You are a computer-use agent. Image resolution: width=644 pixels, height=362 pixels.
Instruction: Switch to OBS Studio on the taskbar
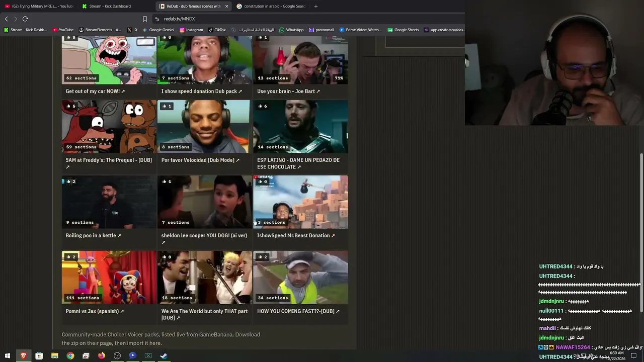point(117,356)
